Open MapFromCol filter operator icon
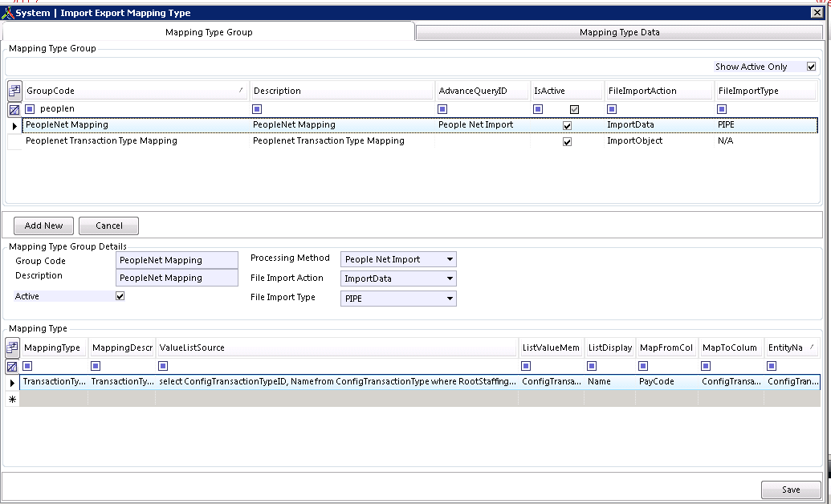 pyautogui.click(x=643, y=366)
